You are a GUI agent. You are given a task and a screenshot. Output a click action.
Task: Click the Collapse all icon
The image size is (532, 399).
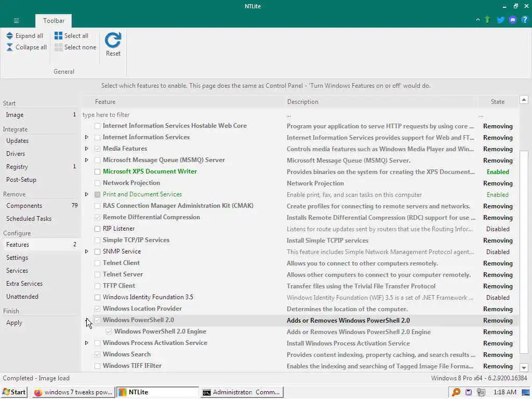pos(9,47)
